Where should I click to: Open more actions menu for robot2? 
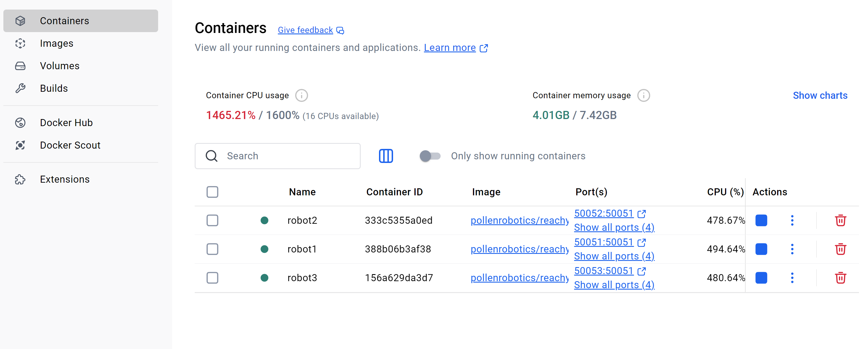(x=792, y=220)
